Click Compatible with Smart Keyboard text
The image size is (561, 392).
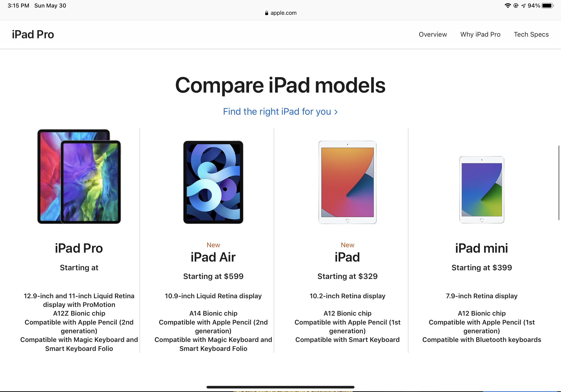[347, 340]
